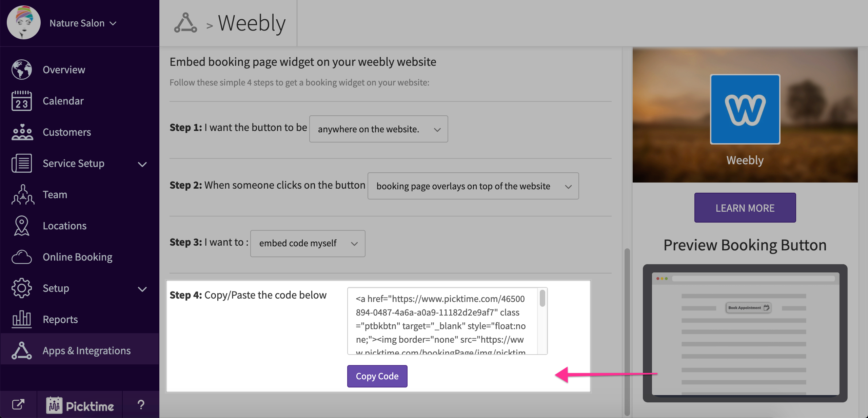Expand the Setup submenu chevron

142,289
